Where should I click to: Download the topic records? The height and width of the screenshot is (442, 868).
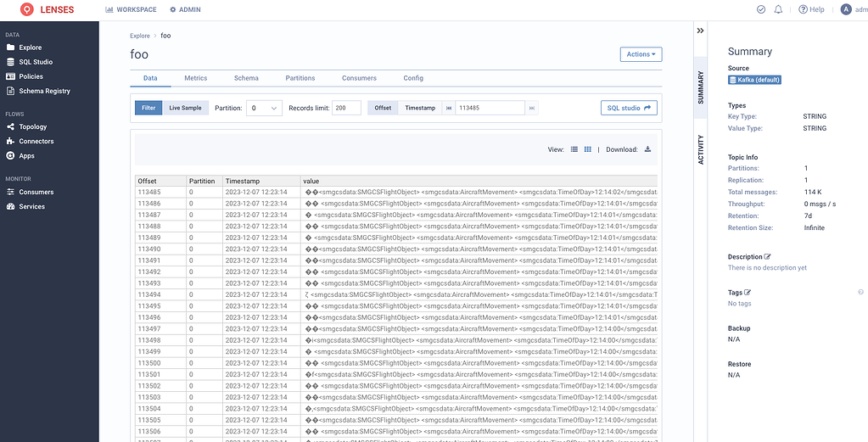647,149
